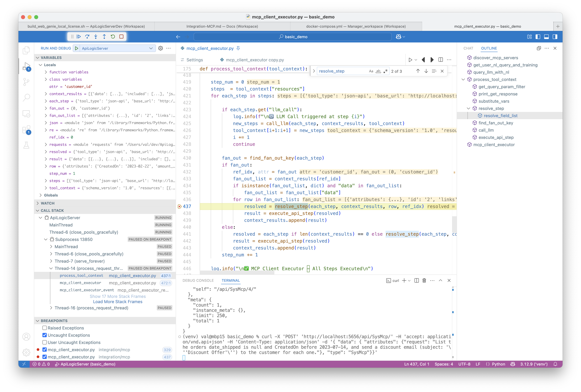Toggle Find in Selection in find widget
Viewport: 581px width, 392px height.
(x=434, y=71)
